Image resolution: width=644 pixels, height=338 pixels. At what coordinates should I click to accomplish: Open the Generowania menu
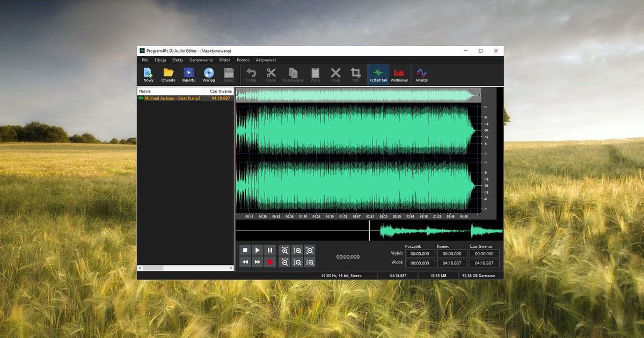pos(201,60)
